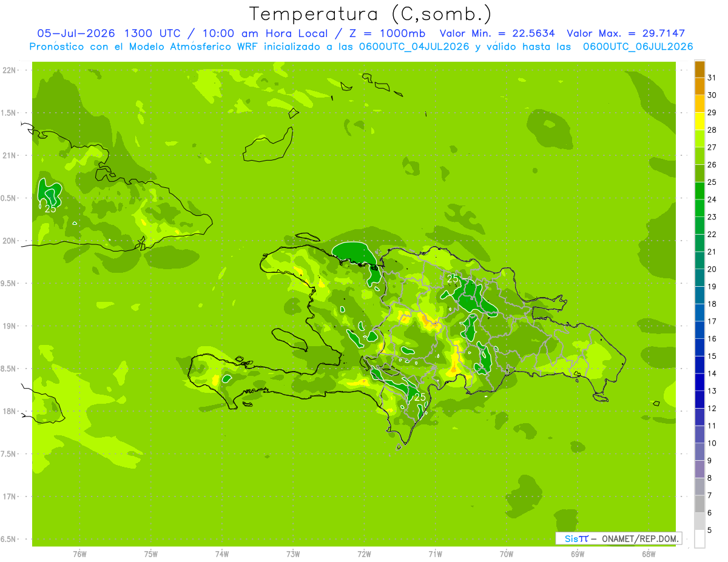Click the amber colorbar swatch between 29 and 30
Viewport: 728px width, 562px height.
tap(699, 104)
